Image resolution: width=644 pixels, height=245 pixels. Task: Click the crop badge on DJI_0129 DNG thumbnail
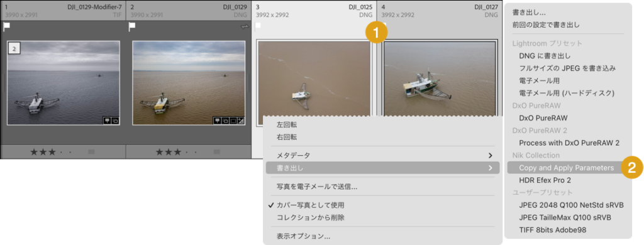coord(233,121)
